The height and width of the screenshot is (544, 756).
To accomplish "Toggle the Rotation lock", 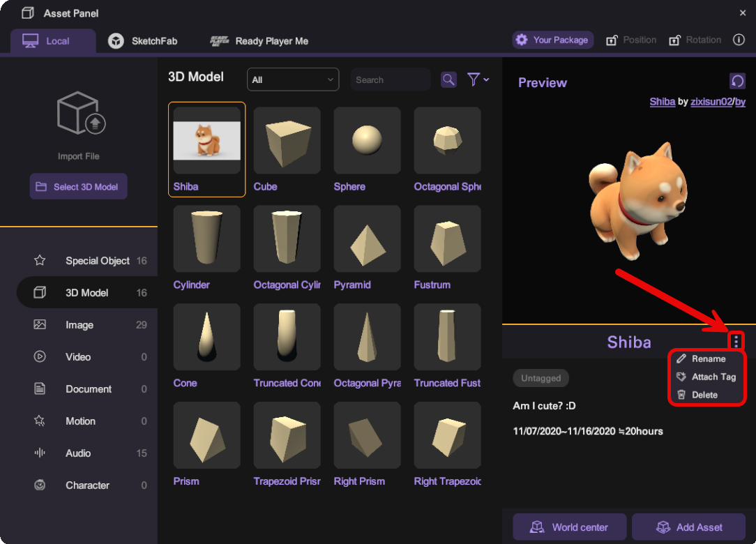I will coord(695,40).
